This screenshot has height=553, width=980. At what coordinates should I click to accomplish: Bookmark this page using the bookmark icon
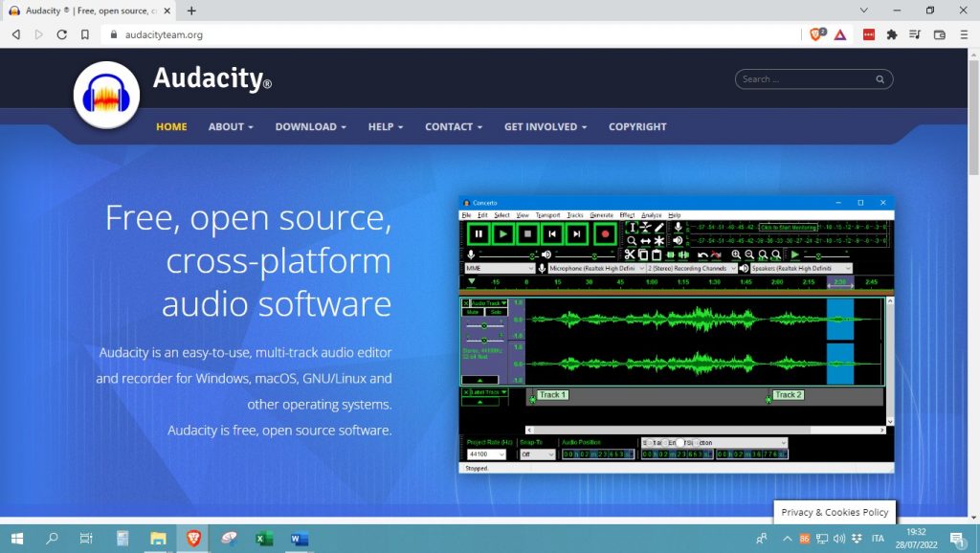click(x=85, y=34)
